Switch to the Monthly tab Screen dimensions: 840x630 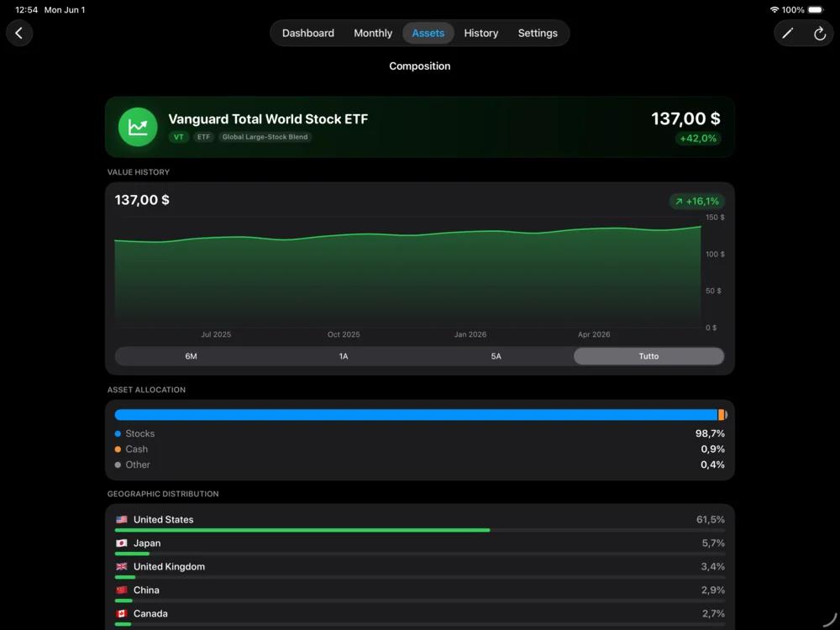point(373,34)
